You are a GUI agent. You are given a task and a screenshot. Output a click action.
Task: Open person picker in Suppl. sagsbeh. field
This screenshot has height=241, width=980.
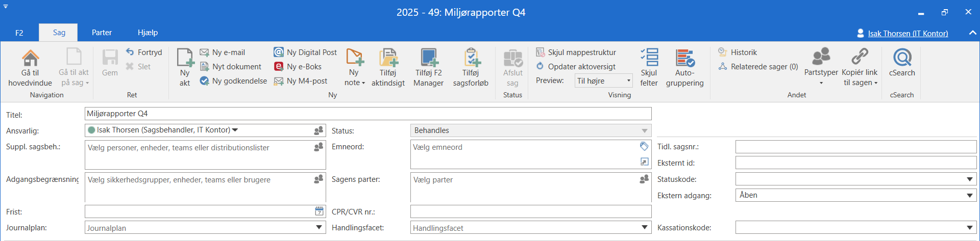click(318, 147)
